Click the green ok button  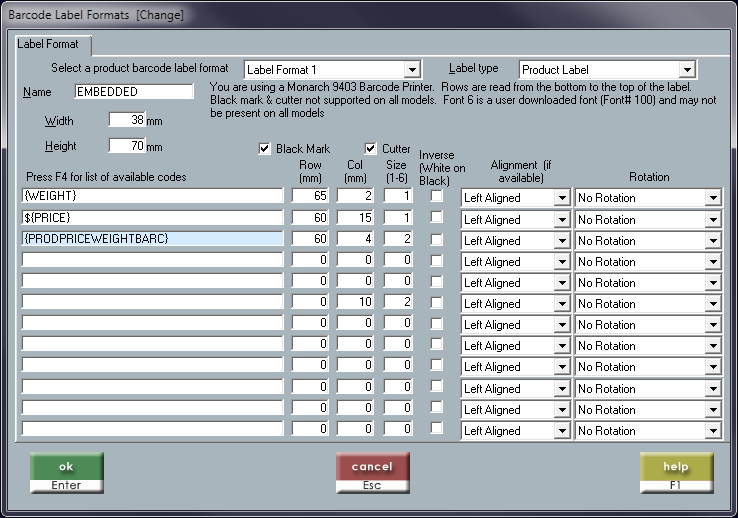click(x=66, y=473)
